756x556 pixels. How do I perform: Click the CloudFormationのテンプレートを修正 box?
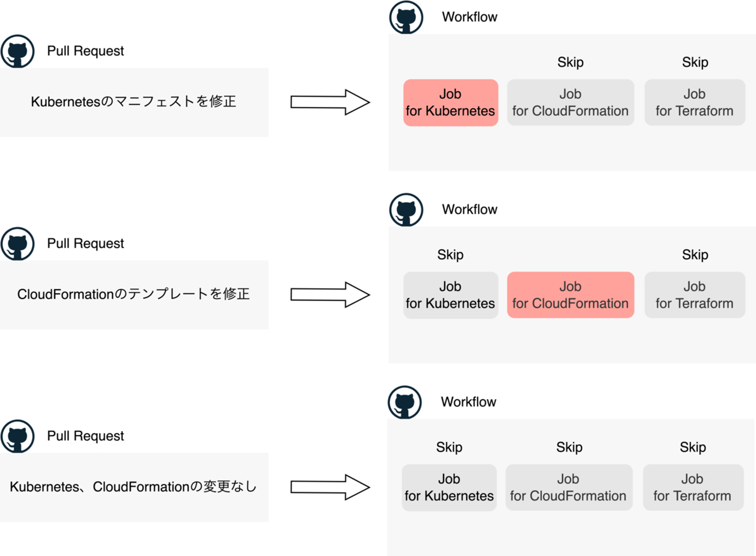click(134, 295)
